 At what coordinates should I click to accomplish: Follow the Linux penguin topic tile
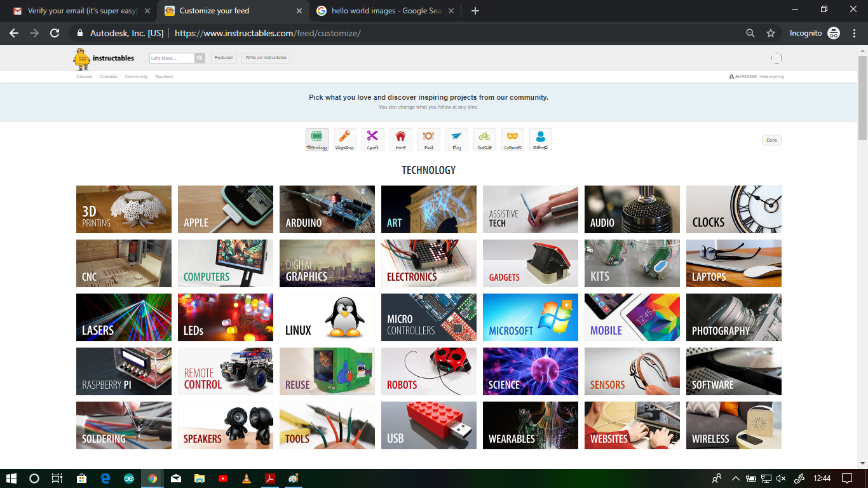click(327, 317)
